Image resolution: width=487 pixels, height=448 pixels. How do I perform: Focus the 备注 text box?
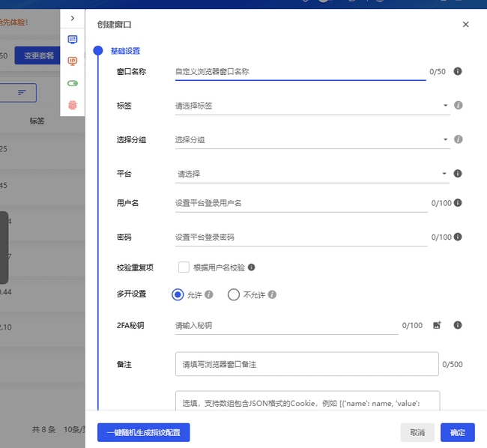(x=307, y=364)
